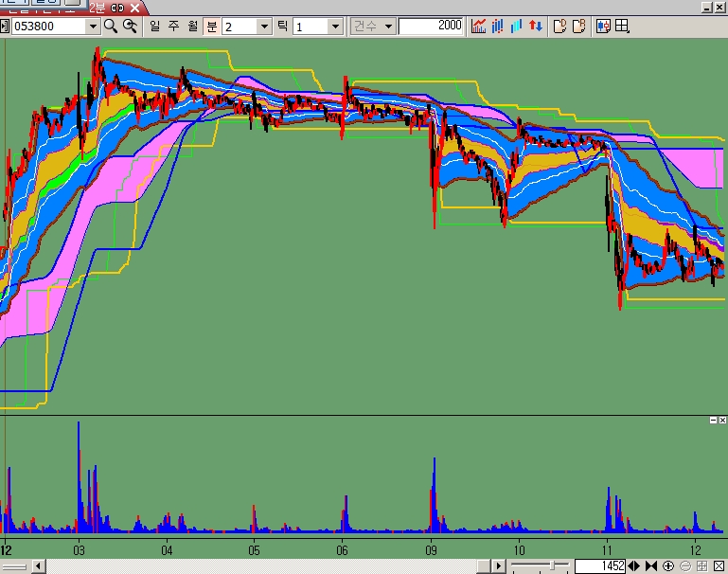Click the data count field showing 2000
This screenshot has width=728, height=574.
(x=432, y=27)
